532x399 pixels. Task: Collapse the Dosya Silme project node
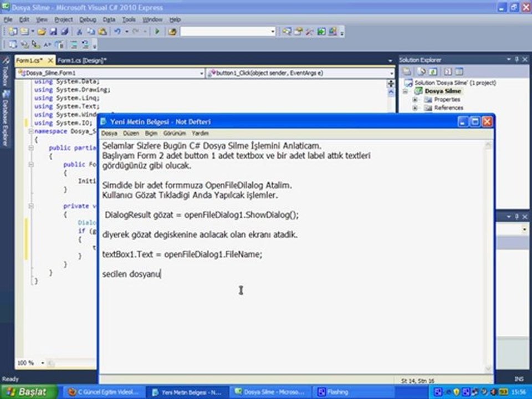(405, 91)
